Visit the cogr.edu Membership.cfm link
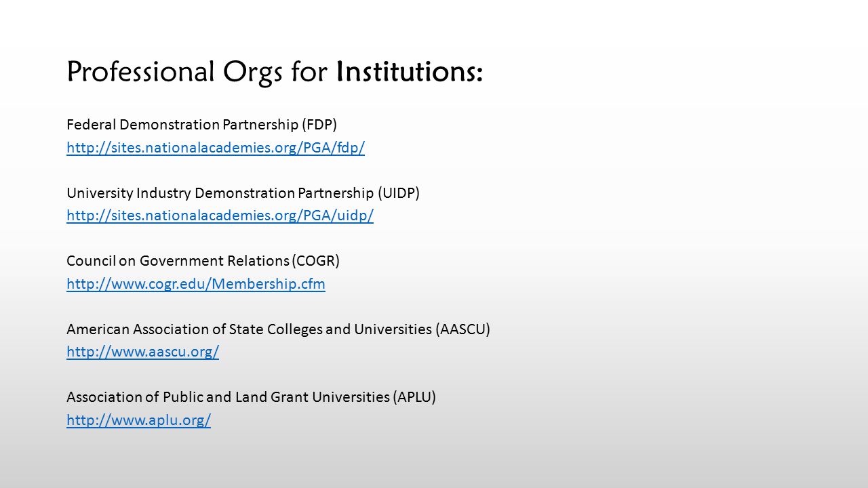 pos(196,284)
